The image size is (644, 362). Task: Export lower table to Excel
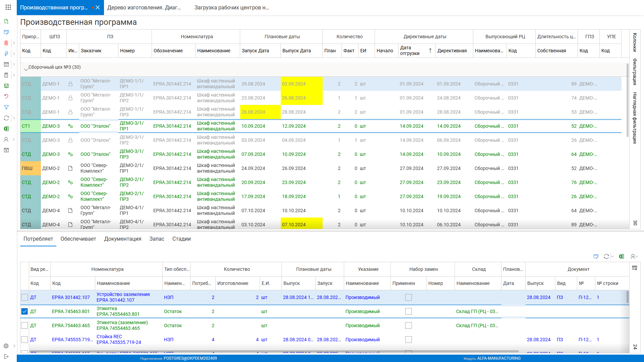tap(622, 256)
